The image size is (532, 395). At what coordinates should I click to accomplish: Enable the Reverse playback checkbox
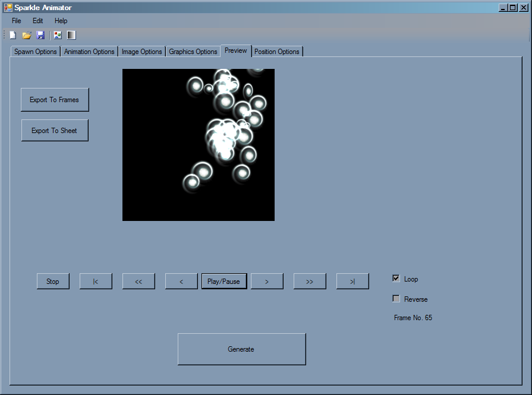coord(396,298)
